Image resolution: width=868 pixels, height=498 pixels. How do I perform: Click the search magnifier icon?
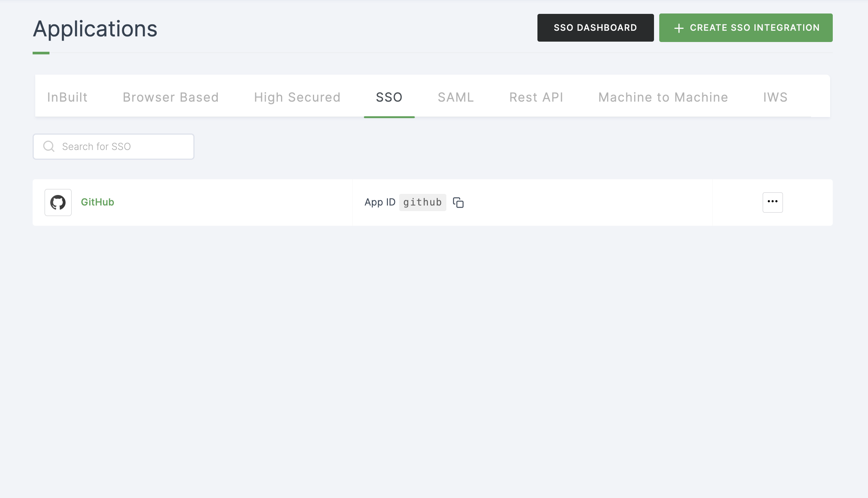(x=49, y=146)
